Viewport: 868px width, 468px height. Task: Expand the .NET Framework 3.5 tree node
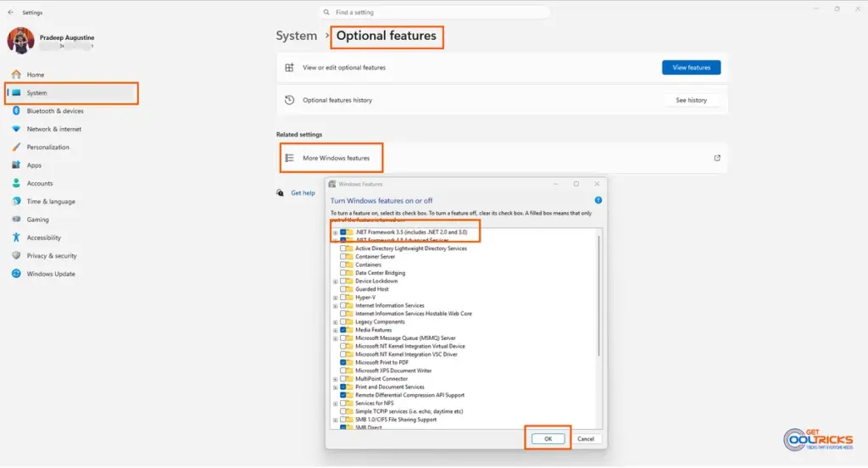point(336,232)
